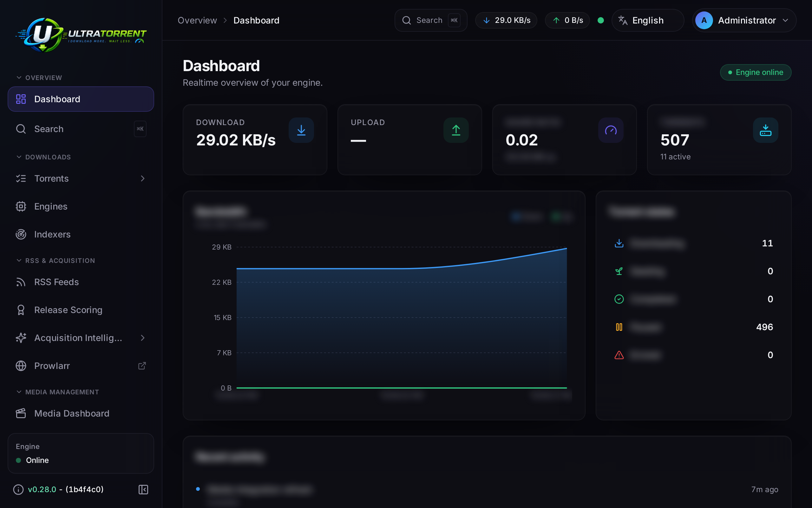Click the green connection status dot in header
This screenshot has width=812, height=508.
click(601, 20)
